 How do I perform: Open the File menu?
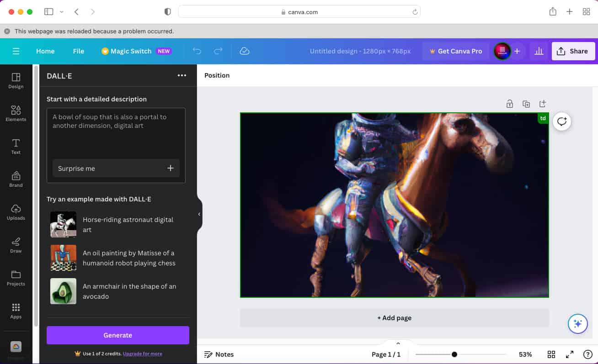click(78, 51)
